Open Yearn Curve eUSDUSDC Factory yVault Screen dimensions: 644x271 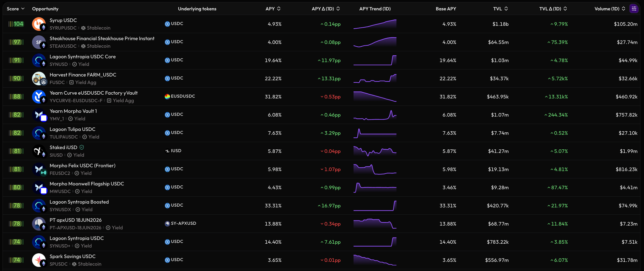pos(93,93)
